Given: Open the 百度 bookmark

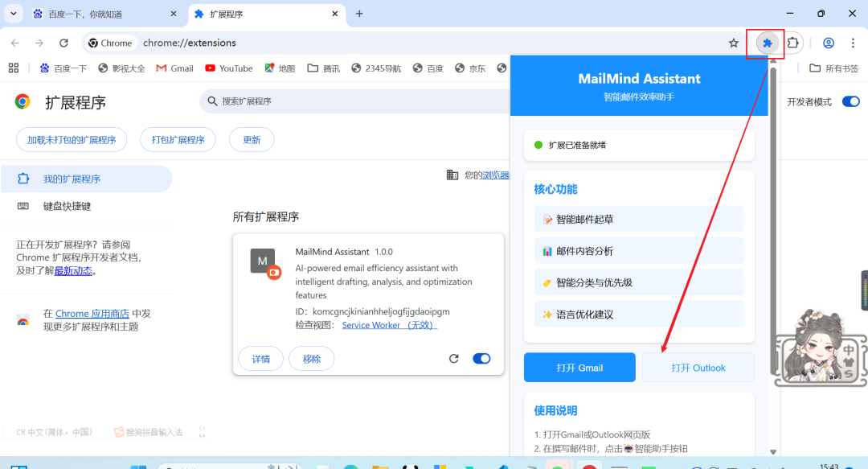Looking at the screenshot, I should [428, 68].
